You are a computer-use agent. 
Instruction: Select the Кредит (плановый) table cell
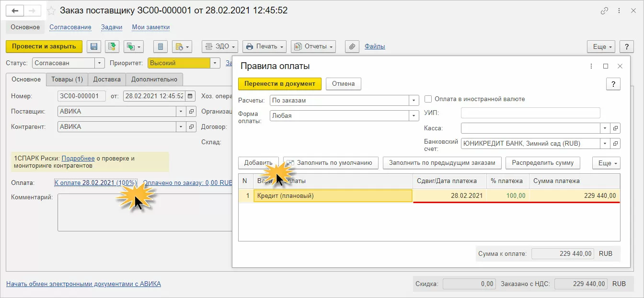coord(333,195)
